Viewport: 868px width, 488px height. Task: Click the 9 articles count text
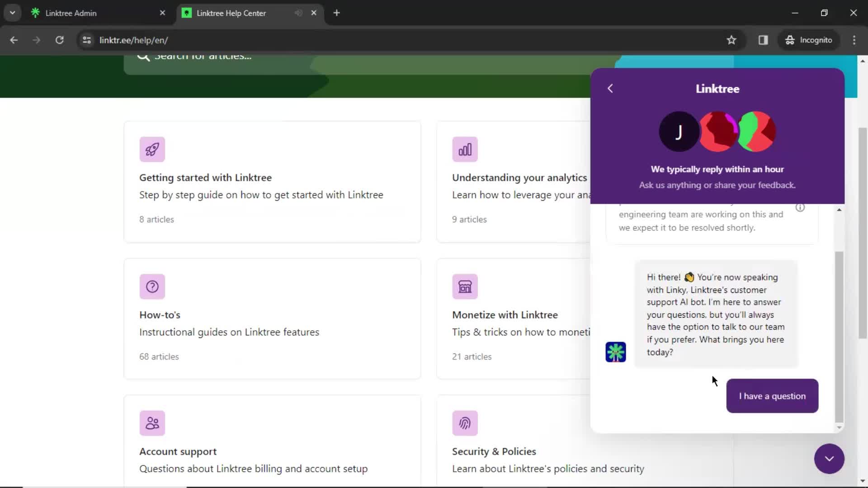pyautogui.click(x=469, y=219)
